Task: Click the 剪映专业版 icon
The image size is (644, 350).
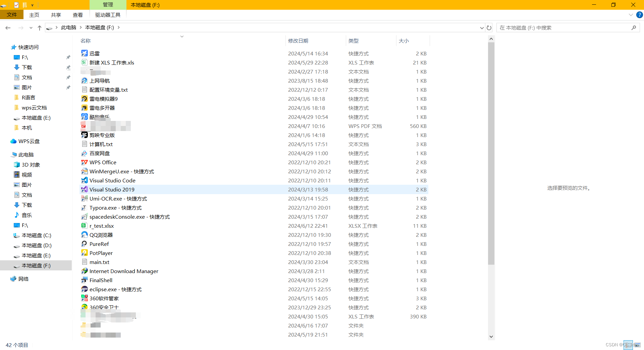Action: (x=84, y=135)
